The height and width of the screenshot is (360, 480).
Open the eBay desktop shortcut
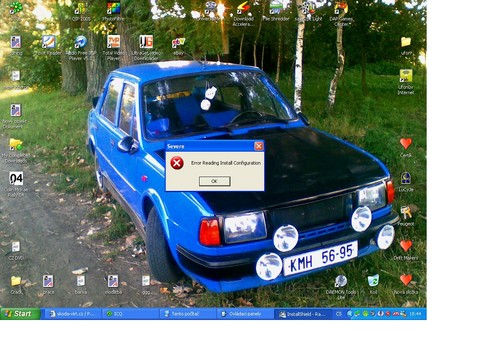pos(178,46)
